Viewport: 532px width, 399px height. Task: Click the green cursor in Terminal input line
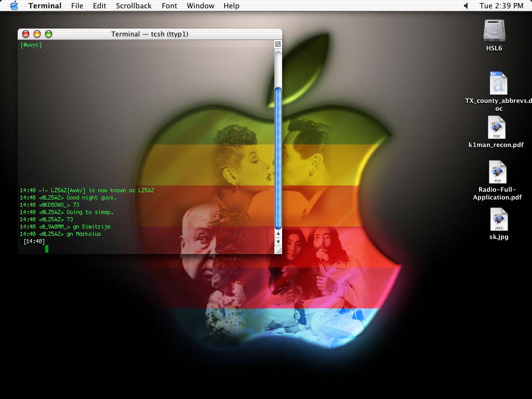click(47, 249)
